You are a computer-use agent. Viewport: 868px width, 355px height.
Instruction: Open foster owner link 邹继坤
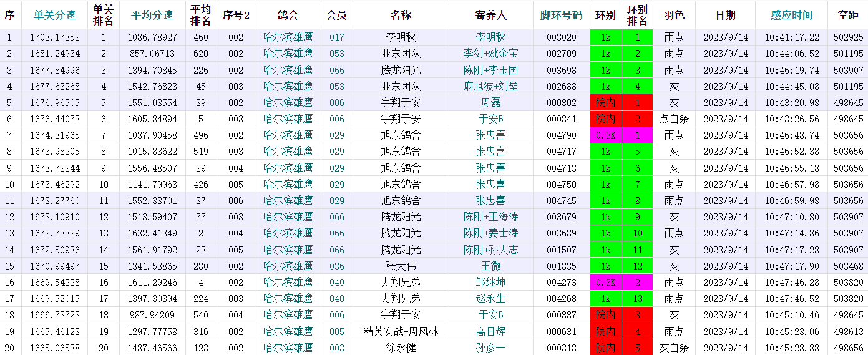click(x=490, y=282)
